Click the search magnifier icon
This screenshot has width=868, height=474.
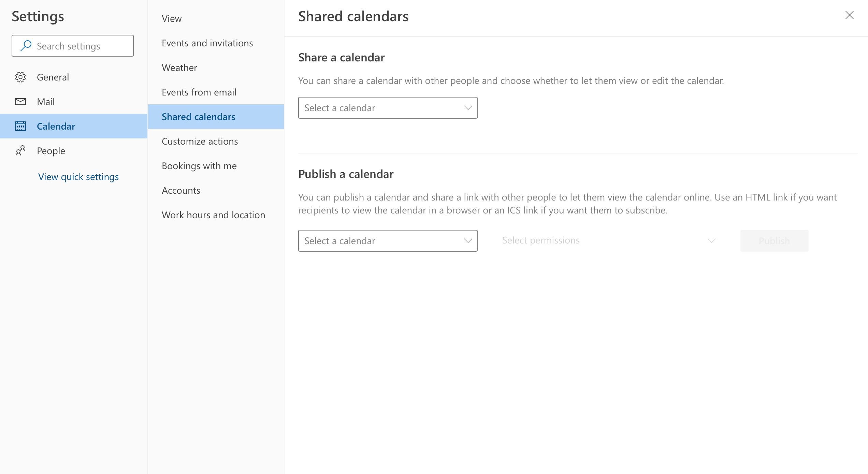click(x=26, y=46)
